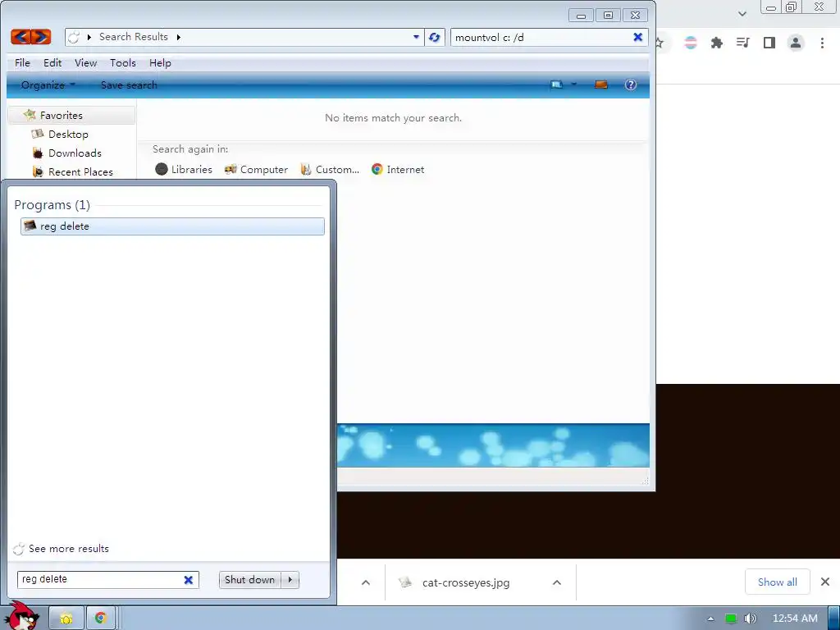This screenshot has width=840, height=630.
Task: Click the 12:54 AM clock
Action: point(795,619)
